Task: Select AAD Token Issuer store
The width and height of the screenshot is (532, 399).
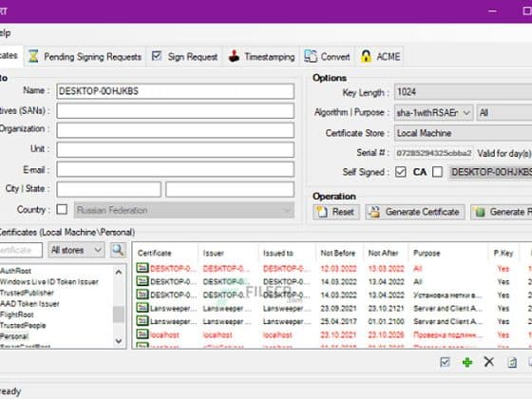Action: 29,304
